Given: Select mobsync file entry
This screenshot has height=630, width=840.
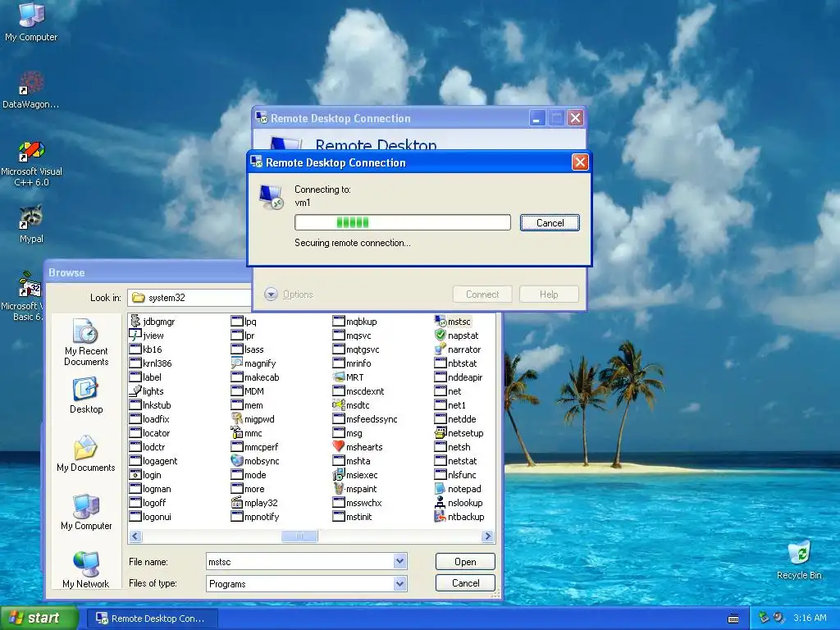Looking at the screenshot, I should pyautogui.click(x=255, y=461).
